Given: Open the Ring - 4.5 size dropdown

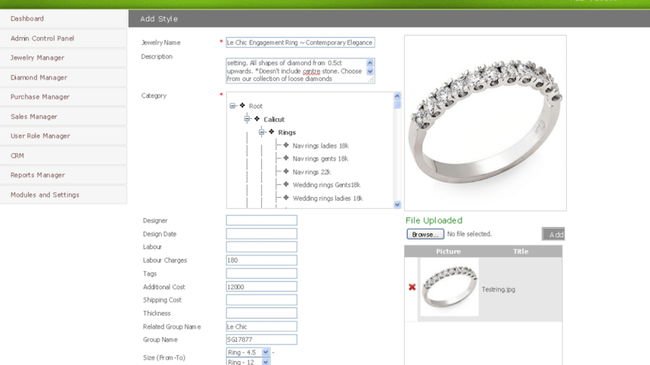Looking at the screenshot, I should tap(248, 352).
